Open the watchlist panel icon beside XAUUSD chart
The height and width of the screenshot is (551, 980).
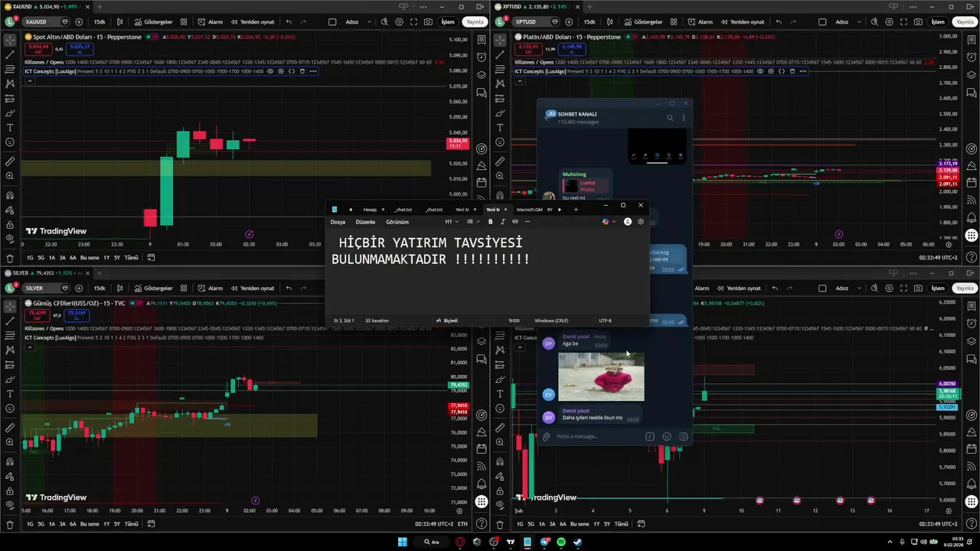pyautogui.click(x=482, y=40)
